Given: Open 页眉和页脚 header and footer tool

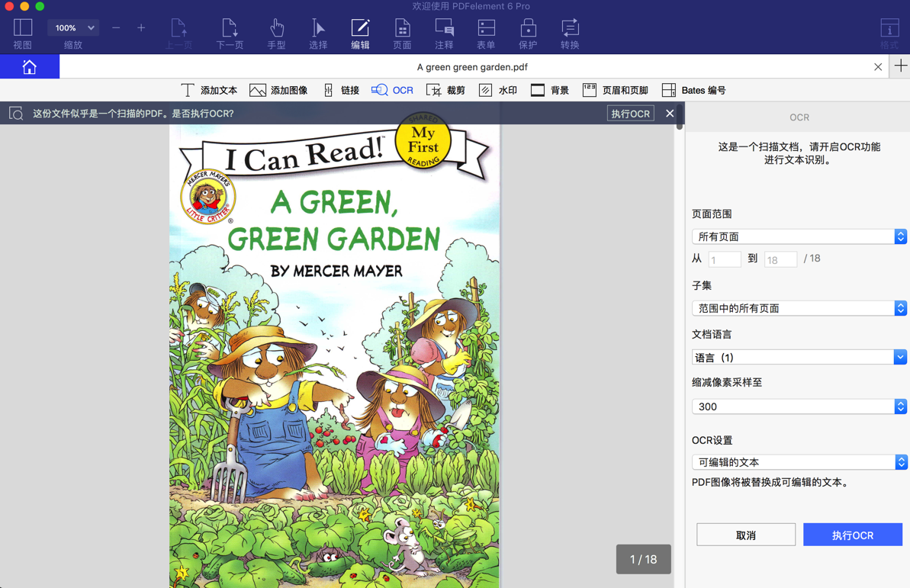Looking at the screenshot, I should 615,90.
